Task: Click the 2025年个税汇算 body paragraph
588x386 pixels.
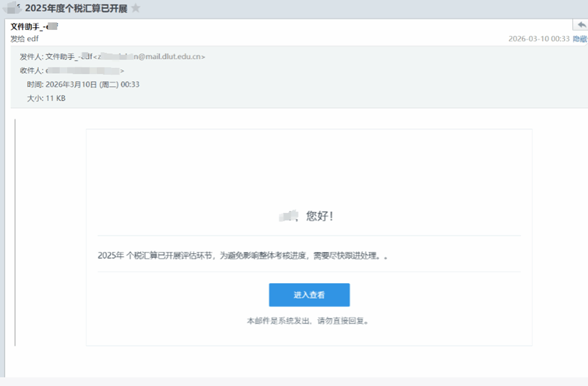Action: [246, 255]
